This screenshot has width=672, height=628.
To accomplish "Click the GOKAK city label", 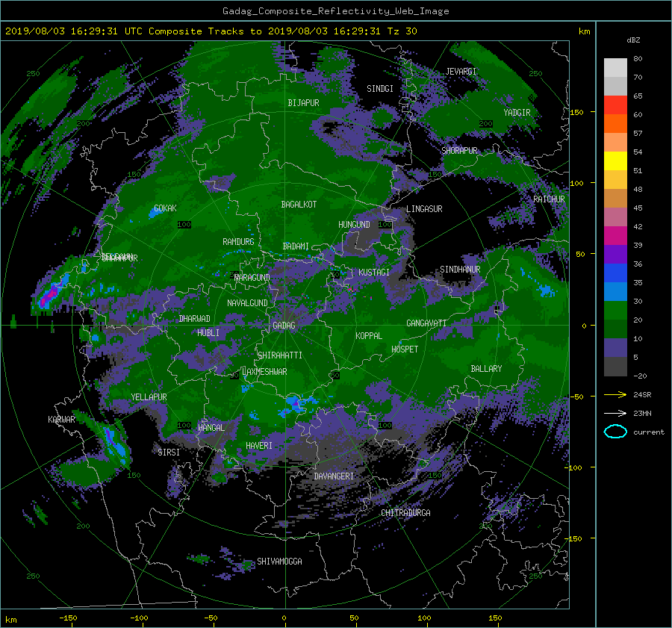I will tap(165, 208).
